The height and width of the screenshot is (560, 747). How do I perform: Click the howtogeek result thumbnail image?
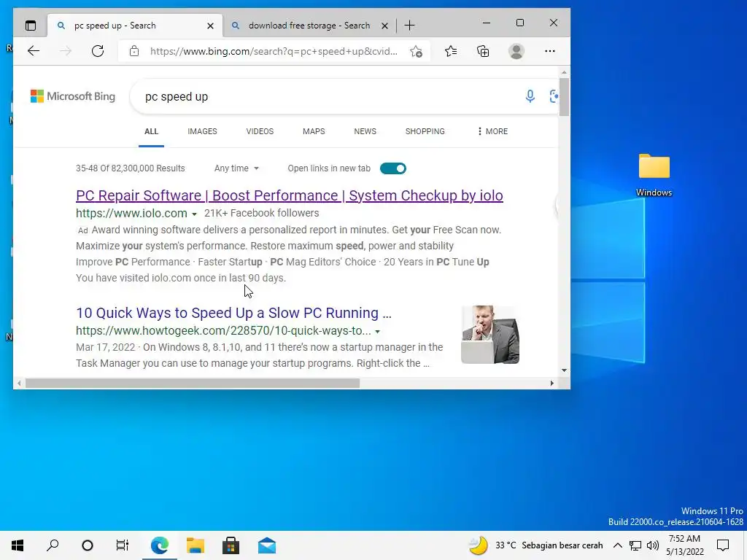[490, 334]
